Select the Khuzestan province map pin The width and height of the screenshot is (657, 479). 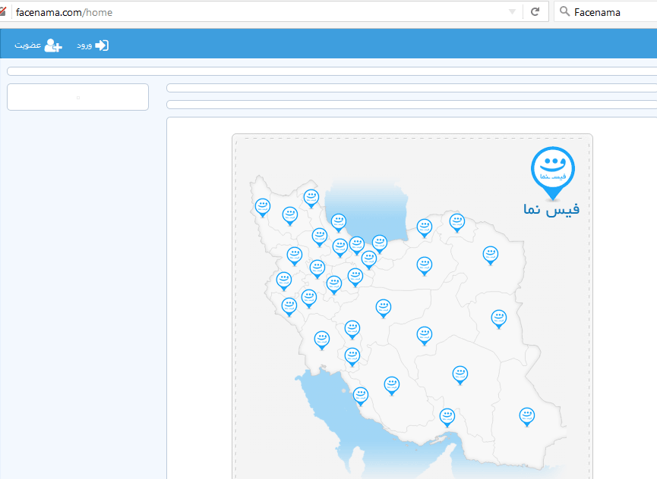pos(322,340)
